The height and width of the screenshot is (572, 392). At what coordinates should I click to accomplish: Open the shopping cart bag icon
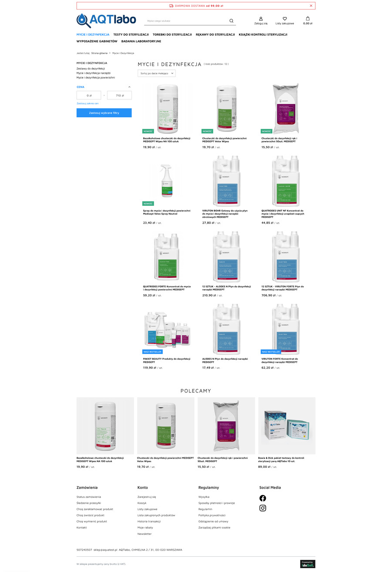[x=308, y=19]
